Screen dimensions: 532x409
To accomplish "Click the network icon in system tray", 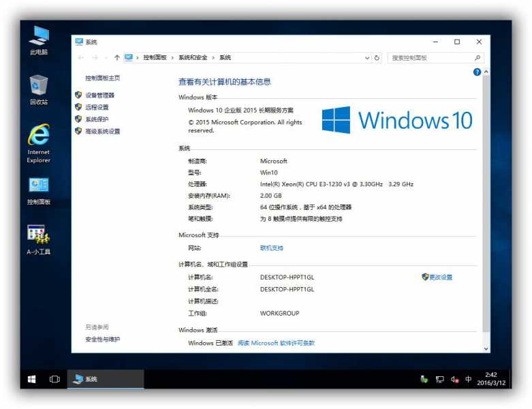I will coord(440,379).
